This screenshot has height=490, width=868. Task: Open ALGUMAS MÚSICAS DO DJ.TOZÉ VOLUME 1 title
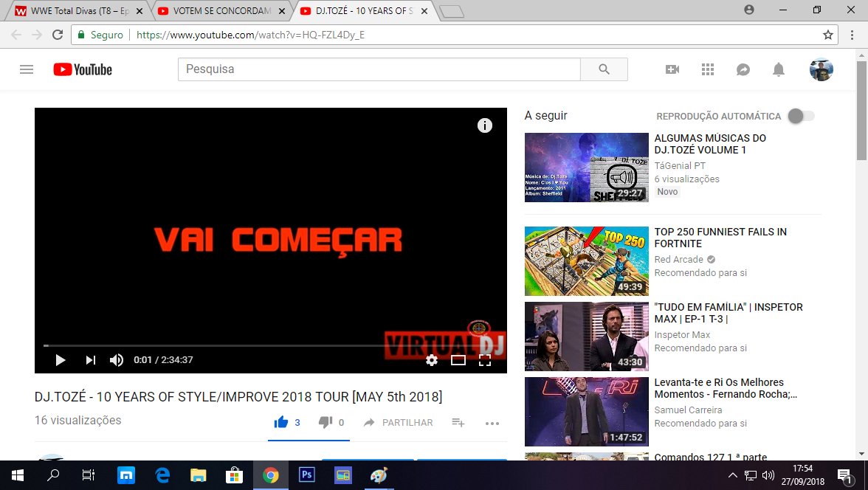710,144
